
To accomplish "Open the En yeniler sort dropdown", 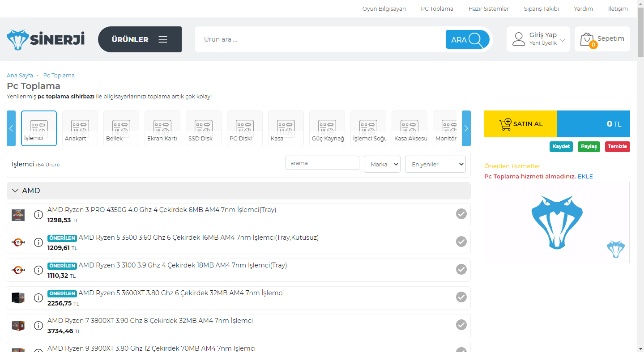I will click(x=435, y=164).
